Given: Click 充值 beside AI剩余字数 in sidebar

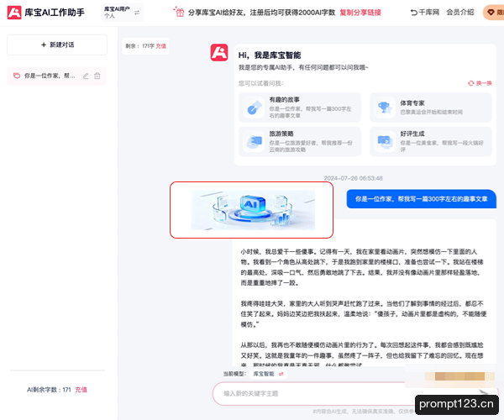Looking at the screenshot, I should click(81, 390).
